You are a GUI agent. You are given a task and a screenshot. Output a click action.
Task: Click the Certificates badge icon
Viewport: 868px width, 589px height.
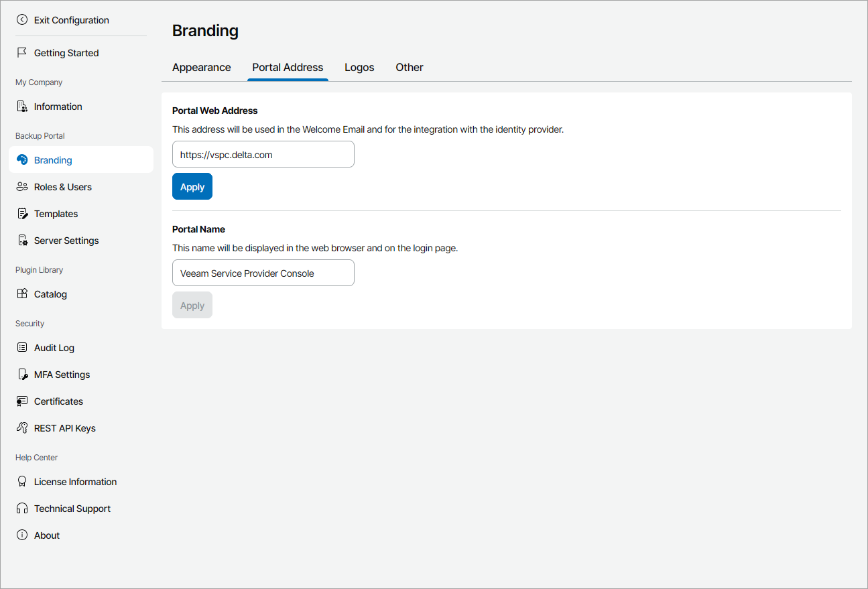coord(22,401)
